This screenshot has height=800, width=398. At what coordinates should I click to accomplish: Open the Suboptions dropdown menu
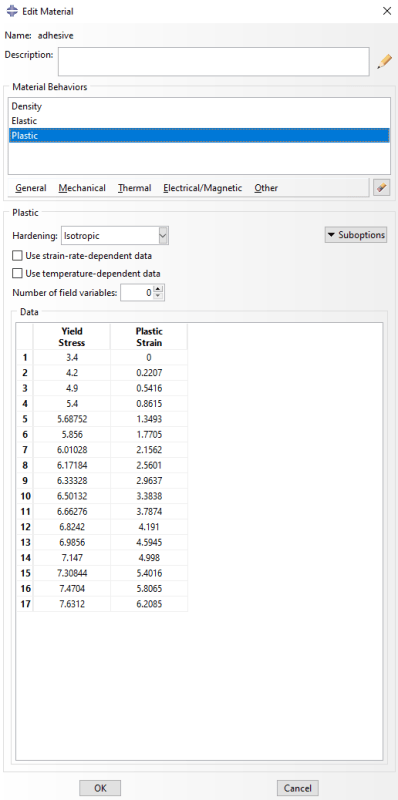tap(356, 235)
